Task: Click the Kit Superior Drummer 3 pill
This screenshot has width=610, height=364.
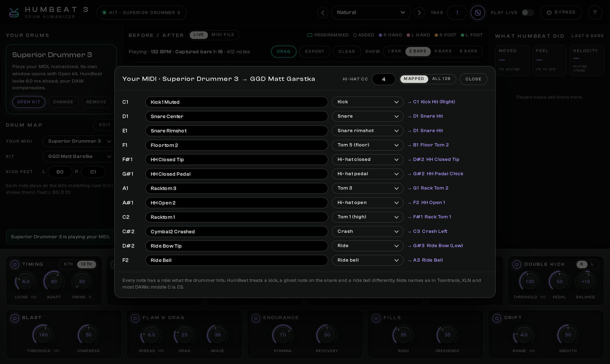Action: (x=141, y=13)
